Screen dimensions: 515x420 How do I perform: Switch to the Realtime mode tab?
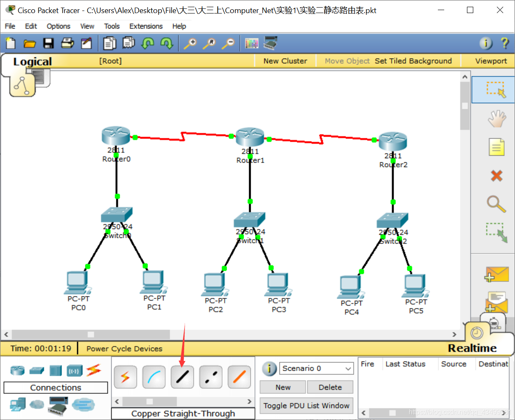[472, 348]
